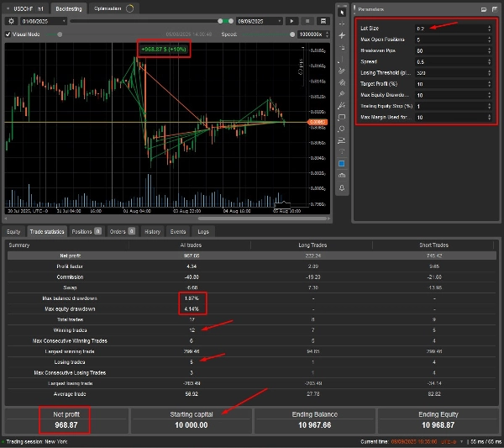Click the Breakeven Pips stepper arrows
This screenshot has width=504, height=448.
point(489,50)
